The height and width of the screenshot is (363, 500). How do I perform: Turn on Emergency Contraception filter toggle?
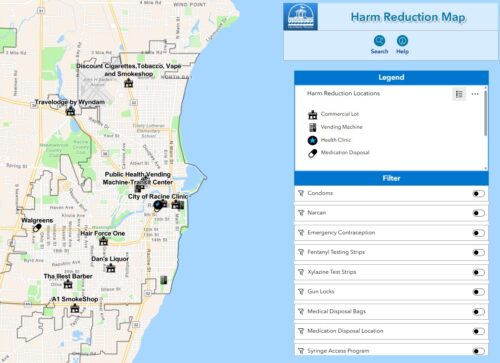(479, 233)
